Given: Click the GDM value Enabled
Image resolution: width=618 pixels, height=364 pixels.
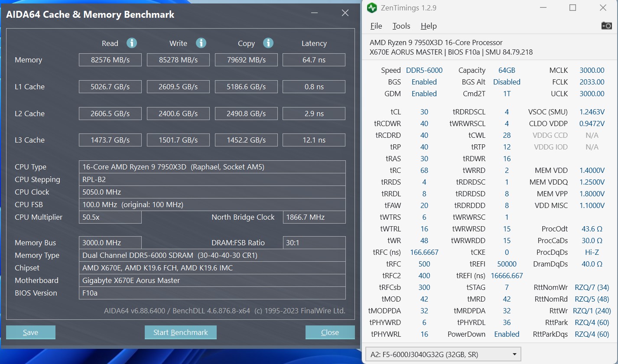Looking at the screenshot, I should pos(424,94).
